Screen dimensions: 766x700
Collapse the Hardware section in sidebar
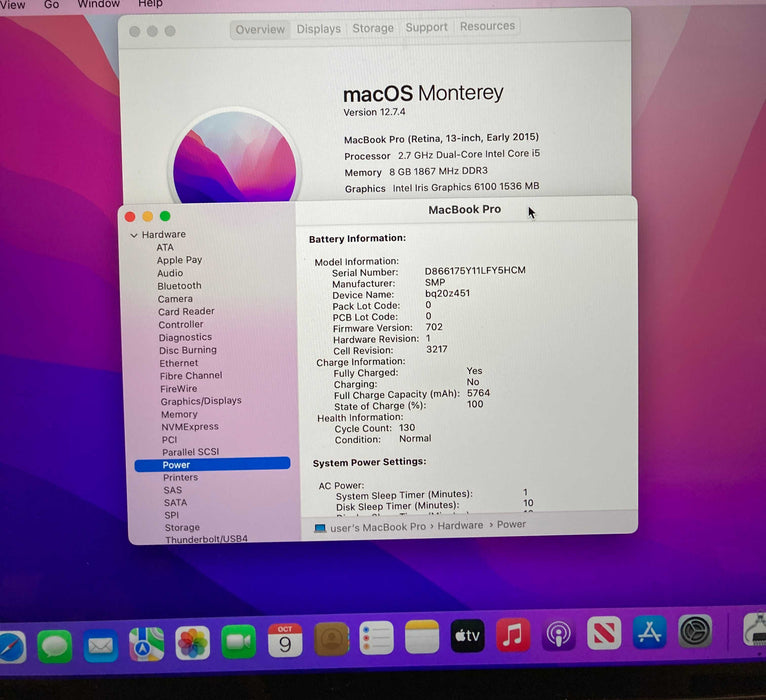pos(134,235)
